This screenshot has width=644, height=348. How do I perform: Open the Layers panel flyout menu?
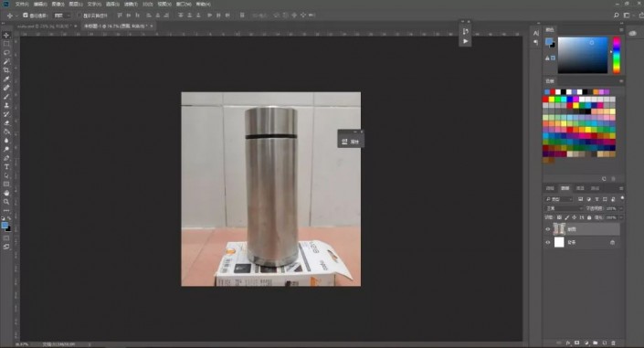click(x=621, y=188)
